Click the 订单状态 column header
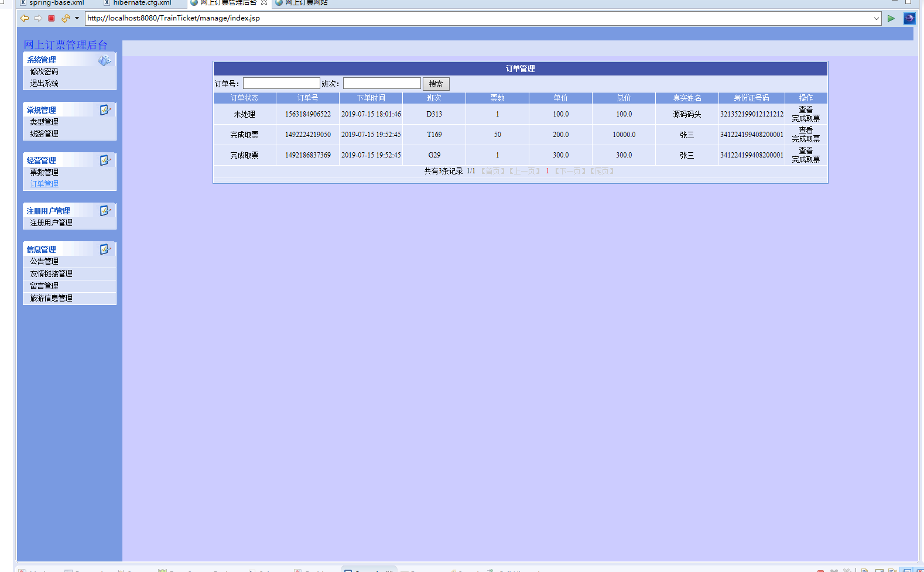Viewport: 924px width, 572px height. click(x=244, y=98)
